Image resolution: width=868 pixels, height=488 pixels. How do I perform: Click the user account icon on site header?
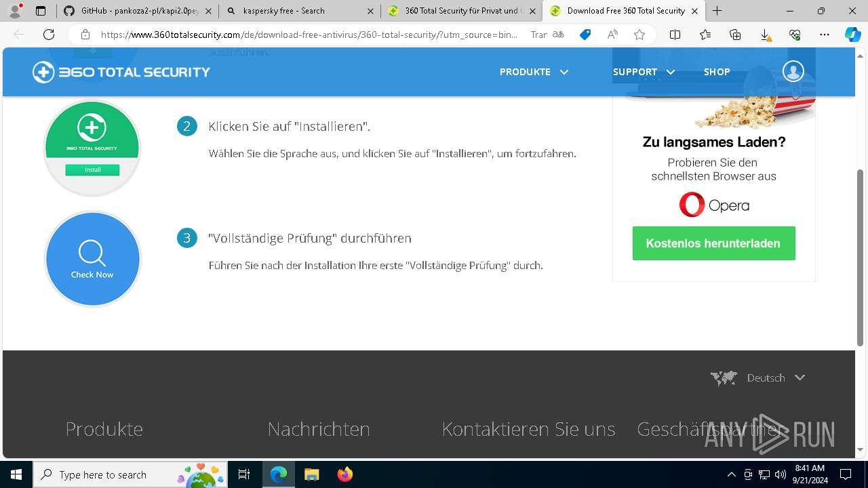pos(793,71)
